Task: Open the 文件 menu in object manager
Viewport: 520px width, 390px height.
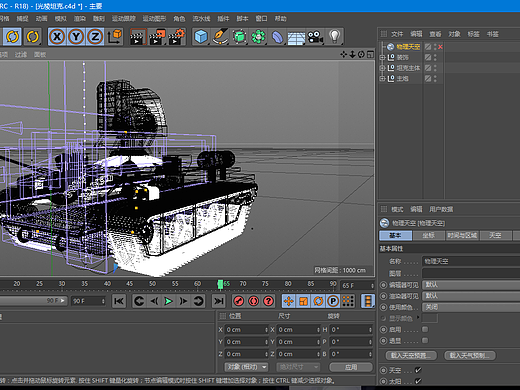Action: coord(397,34)
